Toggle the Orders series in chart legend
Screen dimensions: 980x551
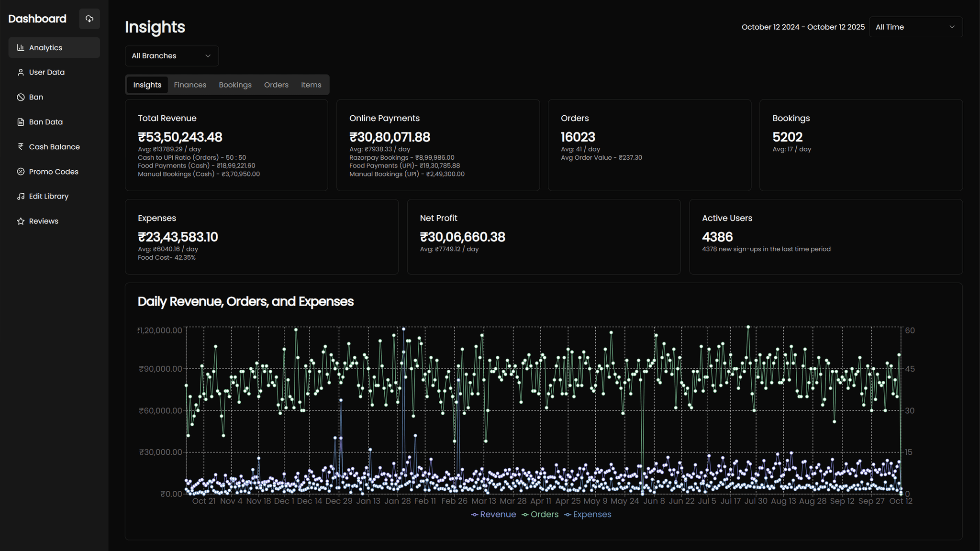click(x=540, y=514)
